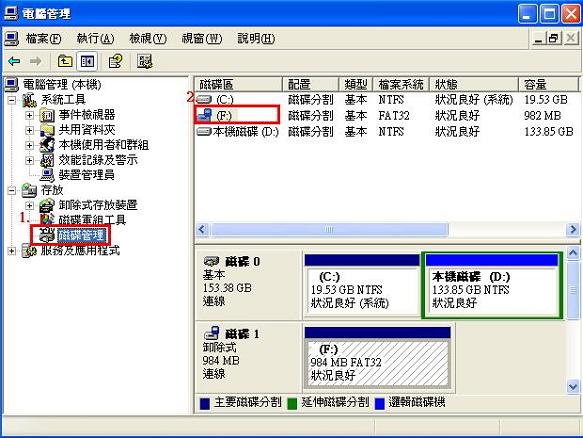Click the rightmost Help toolbar icon

click(144, 61)
